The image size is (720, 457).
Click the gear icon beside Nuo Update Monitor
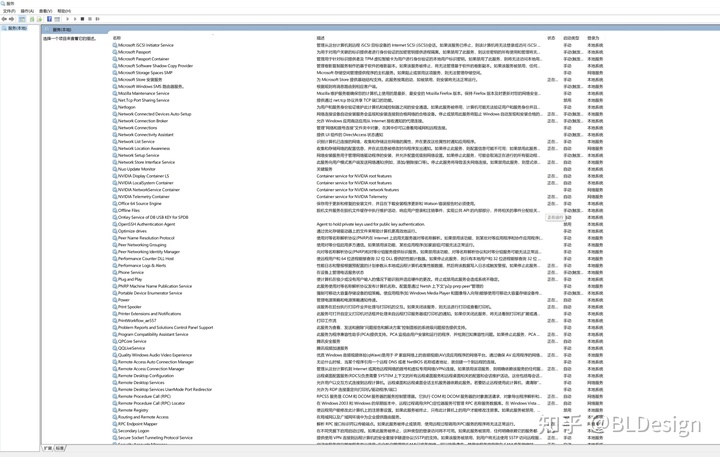pos(115,169)
